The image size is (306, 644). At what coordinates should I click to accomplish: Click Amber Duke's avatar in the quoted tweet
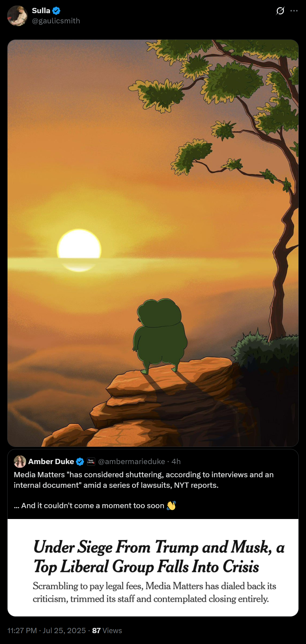(x=20, y=461)
